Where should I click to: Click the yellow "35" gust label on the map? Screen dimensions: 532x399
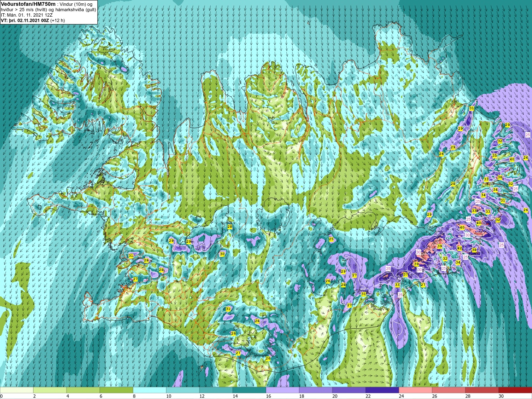(495, 156)
